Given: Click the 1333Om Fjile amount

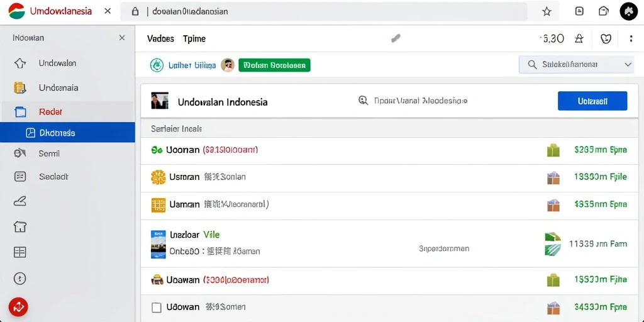Looking at the screenshot, I should [x=601, y=177].
